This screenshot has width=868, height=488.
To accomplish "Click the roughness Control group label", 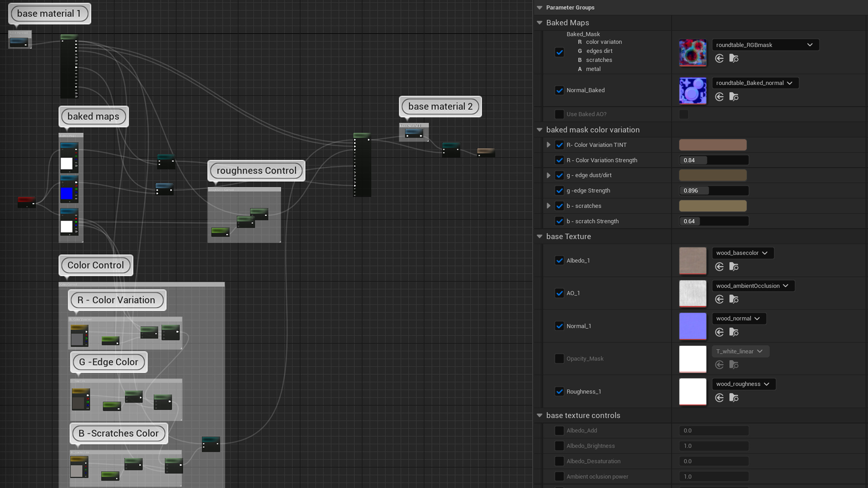I will pyautogui.click(x=256, y=170).
